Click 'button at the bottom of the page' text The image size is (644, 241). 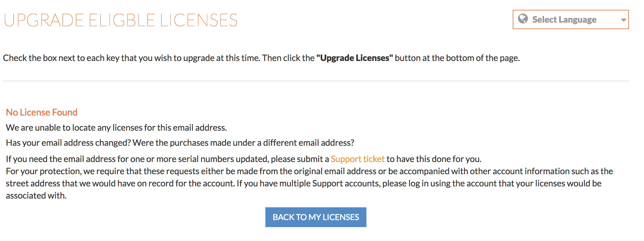click(x=457, y=58)
